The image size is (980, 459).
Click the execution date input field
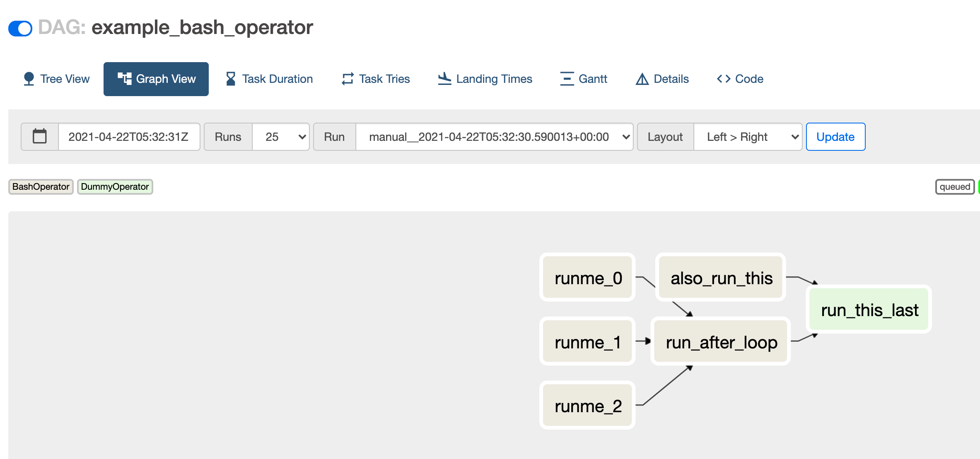tap(129, 137)
